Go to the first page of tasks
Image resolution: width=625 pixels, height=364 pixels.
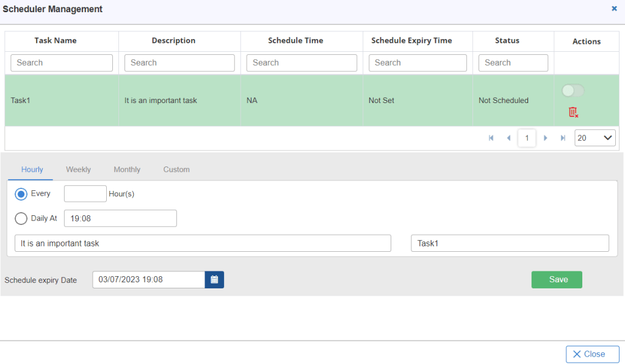pyautogui.click(x=491, y=138)
